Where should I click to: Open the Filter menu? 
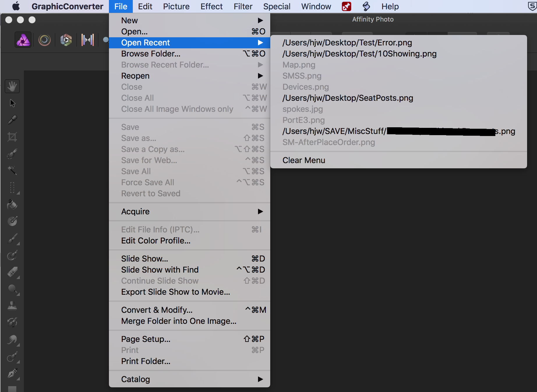(243, 6)
